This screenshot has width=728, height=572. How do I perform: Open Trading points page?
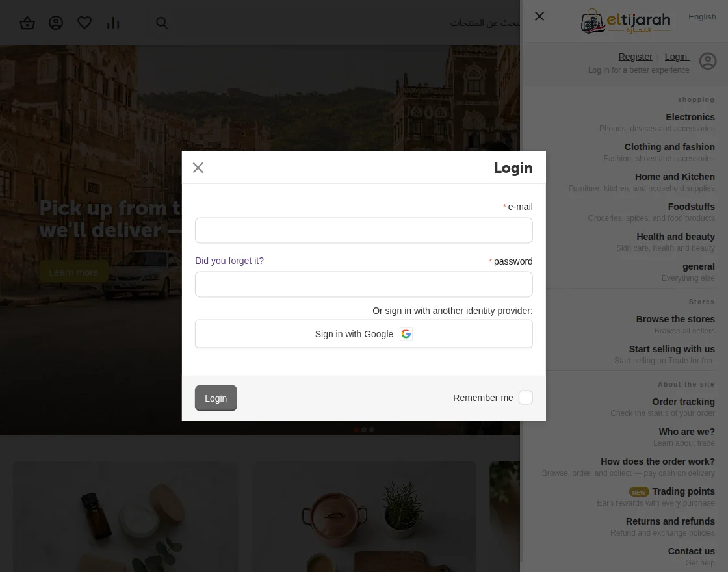[683, 491]
